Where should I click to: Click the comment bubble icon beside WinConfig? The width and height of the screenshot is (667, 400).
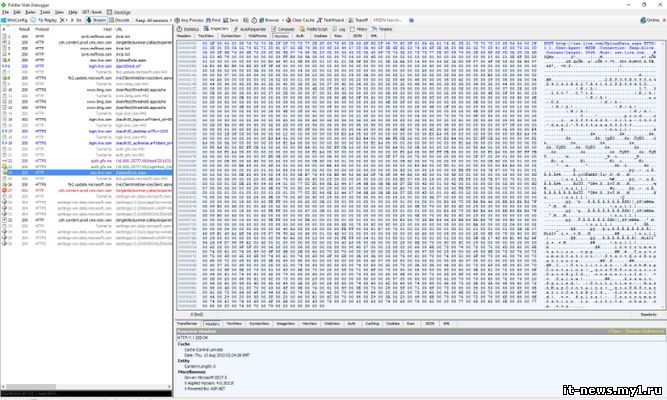click(x=33, y=20)
